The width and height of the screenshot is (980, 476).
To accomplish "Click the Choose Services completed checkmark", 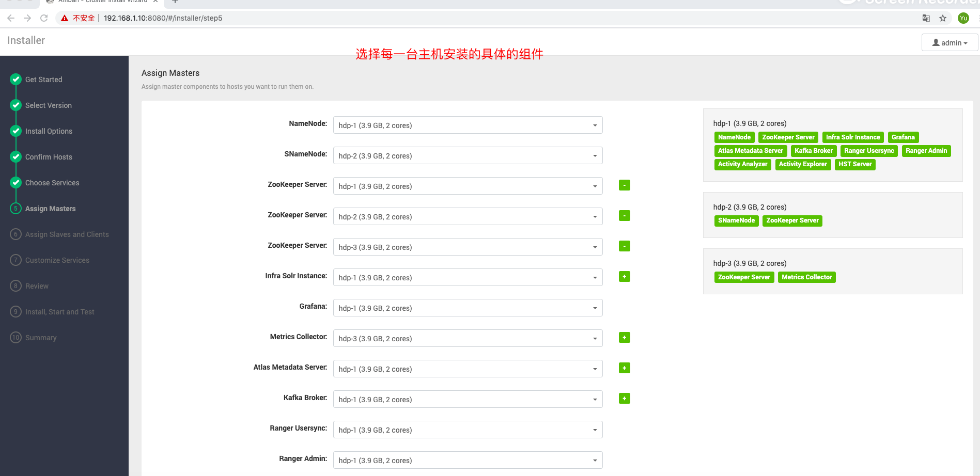I will [16, 182].
